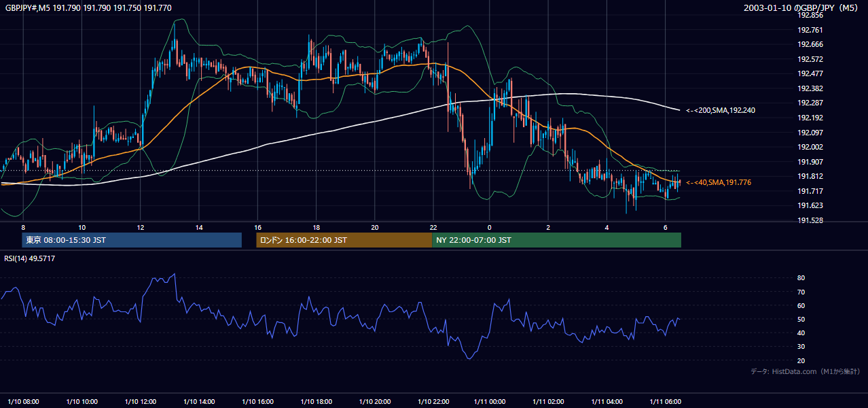868x408 pixels.
Task: Select the Tokyo 08:00-15:30 JST session bar
Action: pos(132,240)
